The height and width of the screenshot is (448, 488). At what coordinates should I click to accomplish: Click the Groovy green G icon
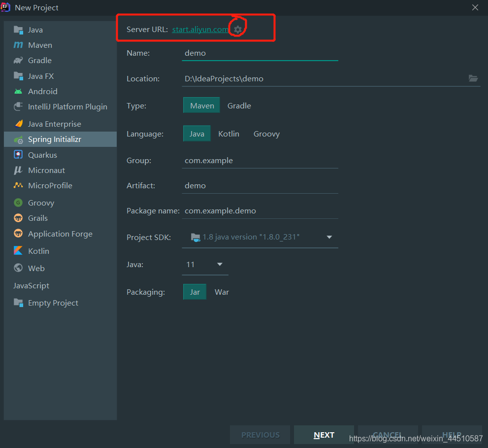(18, 203)
